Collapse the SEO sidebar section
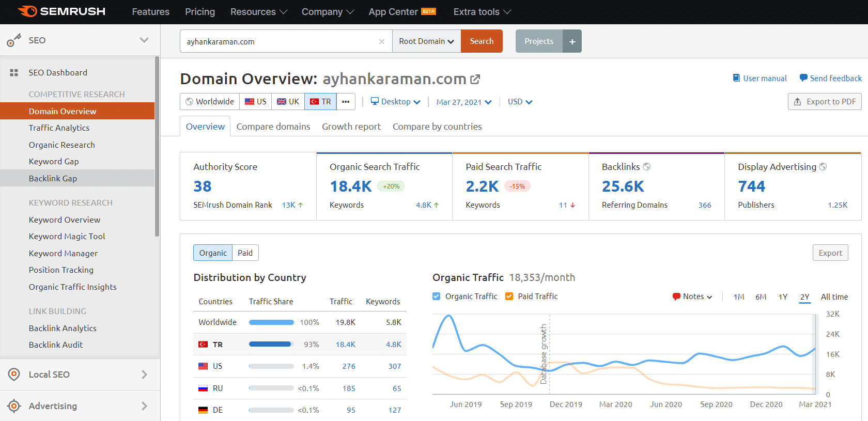This screenshot has width=868, height=421. click(x=144, y=40)
